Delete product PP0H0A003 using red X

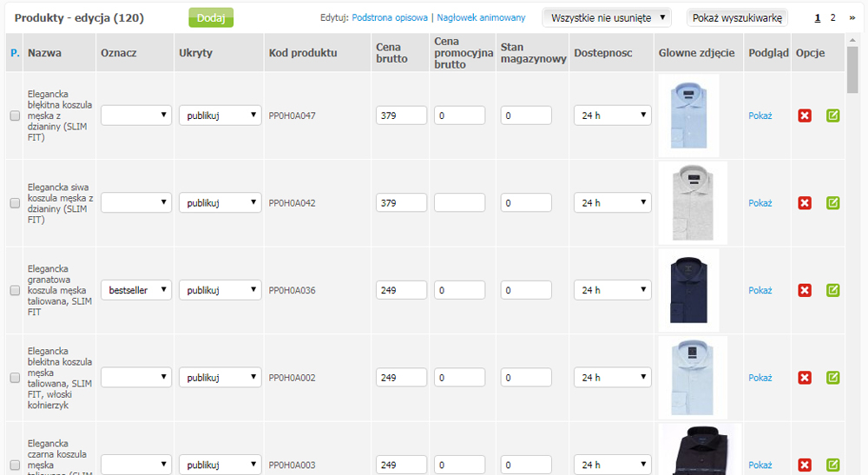point(805,465)
